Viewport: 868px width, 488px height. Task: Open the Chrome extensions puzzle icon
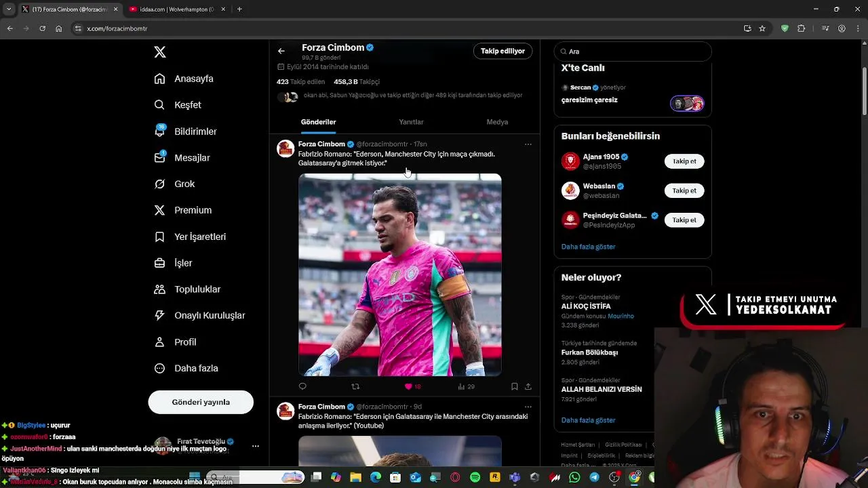802,28
